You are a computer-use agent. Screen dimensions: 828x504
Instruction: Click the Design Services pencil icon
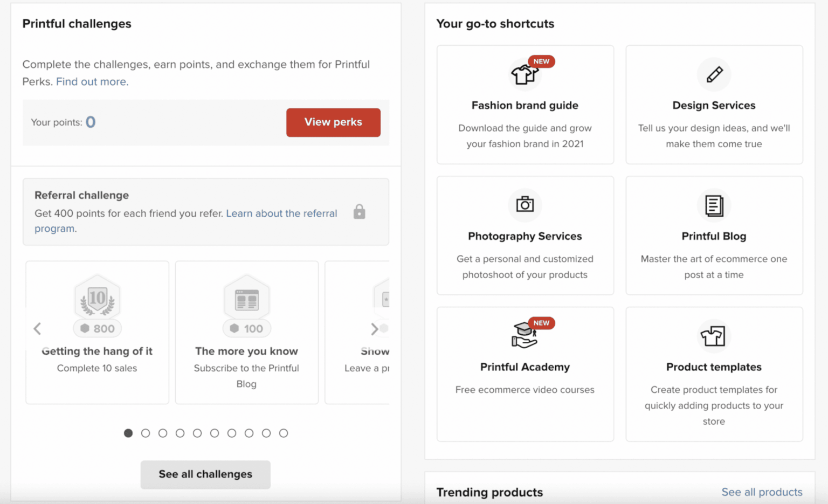(714, 74)
